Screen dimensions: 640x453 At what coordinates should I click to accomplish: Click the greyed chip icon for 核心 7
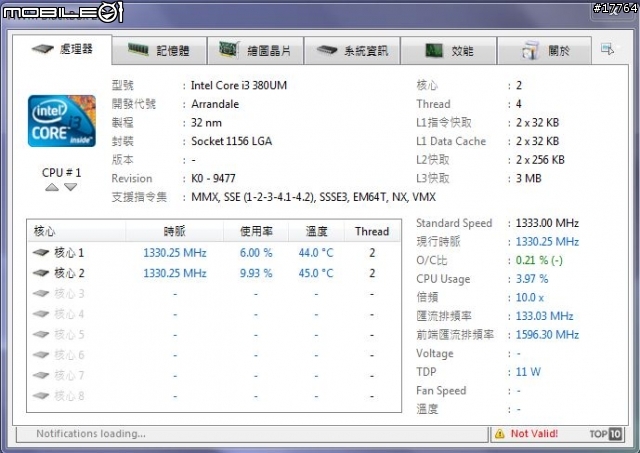pos(41,375)
